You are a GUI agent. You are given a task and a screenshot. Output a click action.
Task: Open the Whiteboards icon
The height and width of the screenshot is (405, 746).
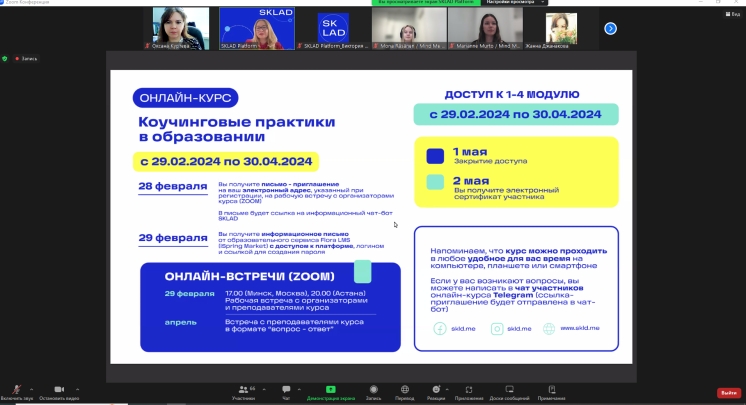pos(509,389)
